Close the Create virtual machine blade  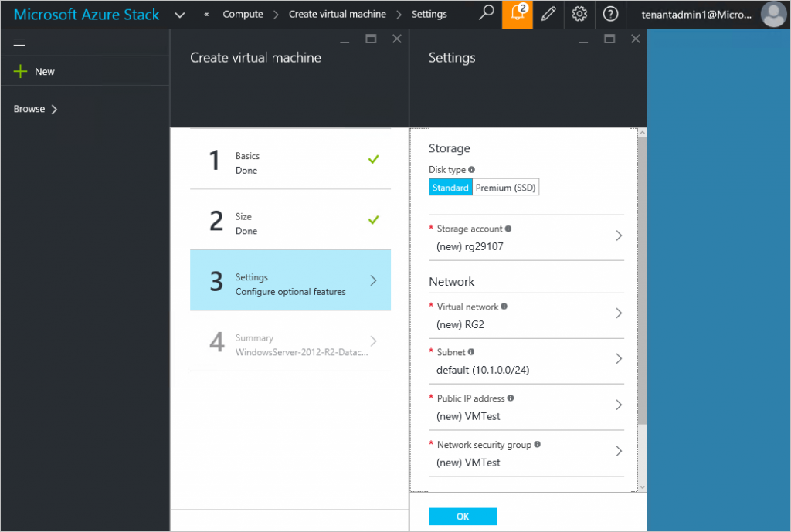pos(397,39)
